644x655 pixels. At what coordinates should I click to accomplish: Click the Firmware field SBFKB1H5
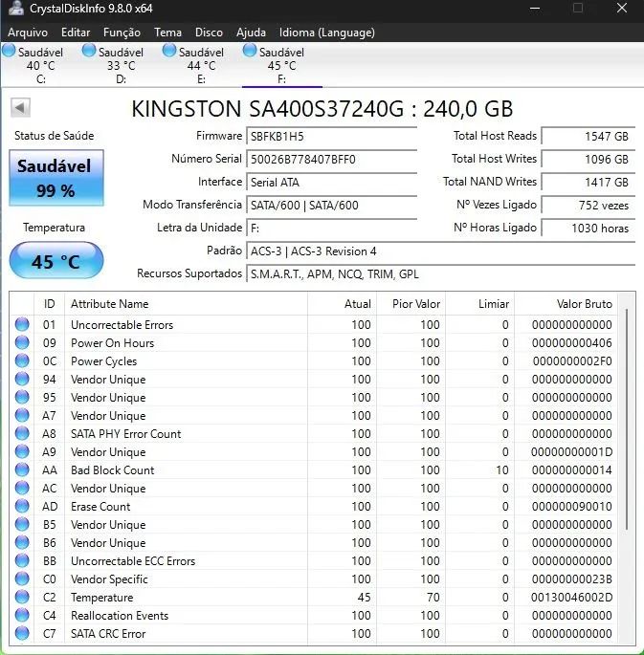pos(332,136)
